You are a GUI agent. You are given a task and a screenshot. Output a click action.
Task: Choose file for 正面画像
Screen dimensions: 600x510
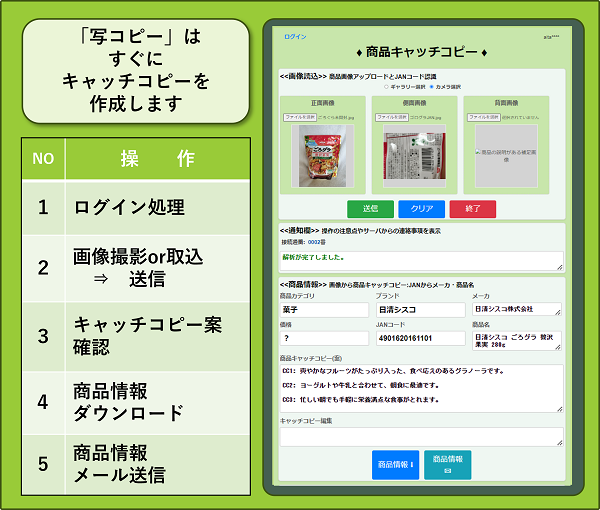point(300,117)
